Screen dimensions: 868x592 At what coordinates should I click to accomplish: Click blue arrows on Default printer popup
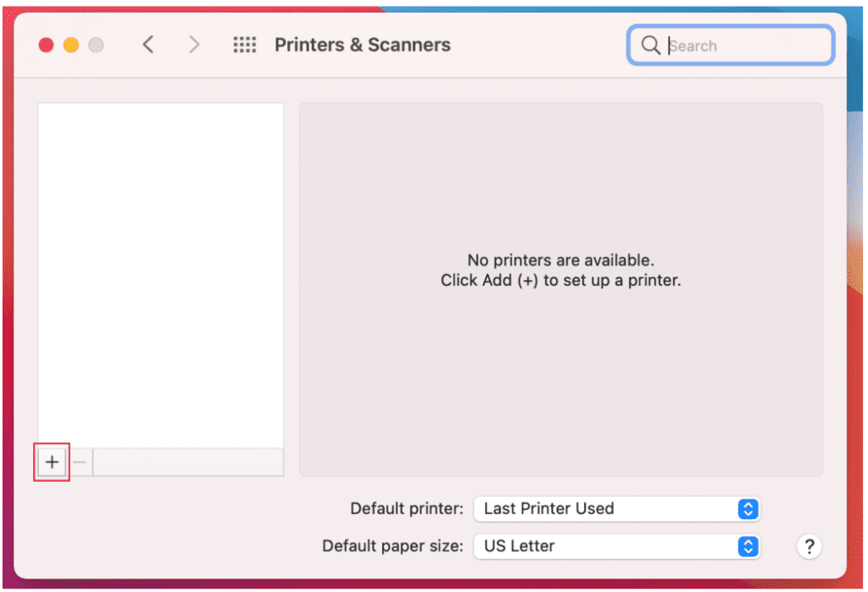click(x=748, y=509)
